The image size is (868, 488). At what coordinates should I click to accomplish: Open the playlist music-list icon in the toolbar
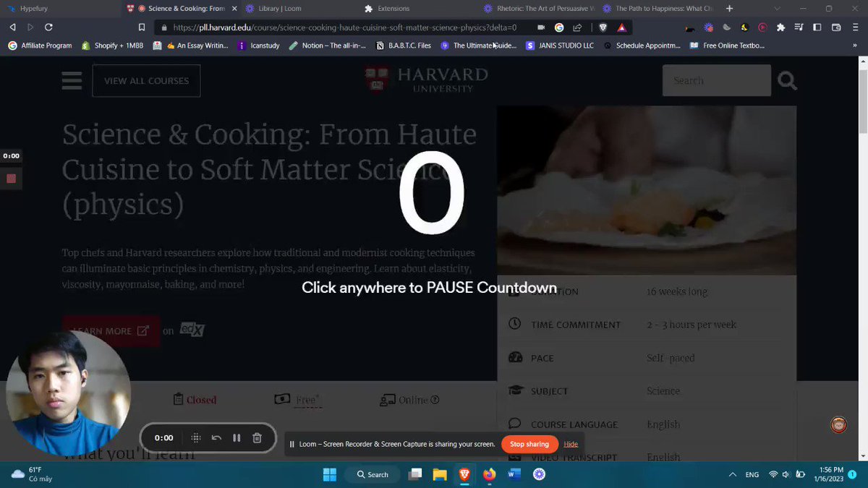(x=799, y=27)
